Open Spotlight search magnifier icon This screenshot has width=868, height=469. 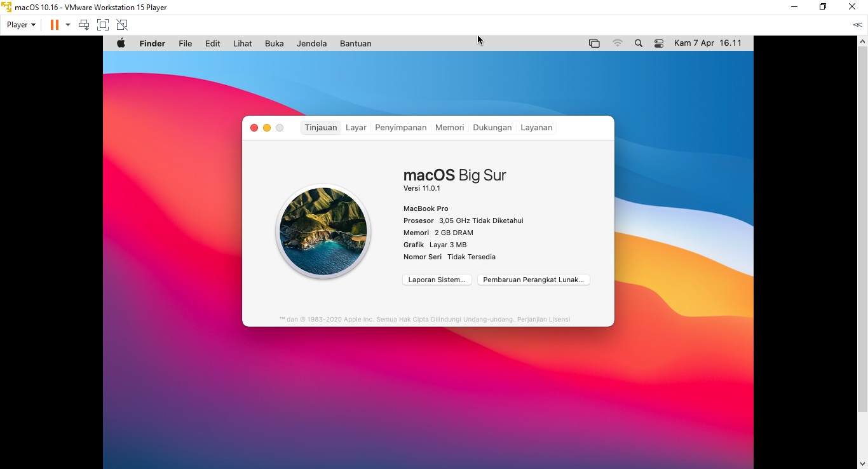[x=639, y=43]
